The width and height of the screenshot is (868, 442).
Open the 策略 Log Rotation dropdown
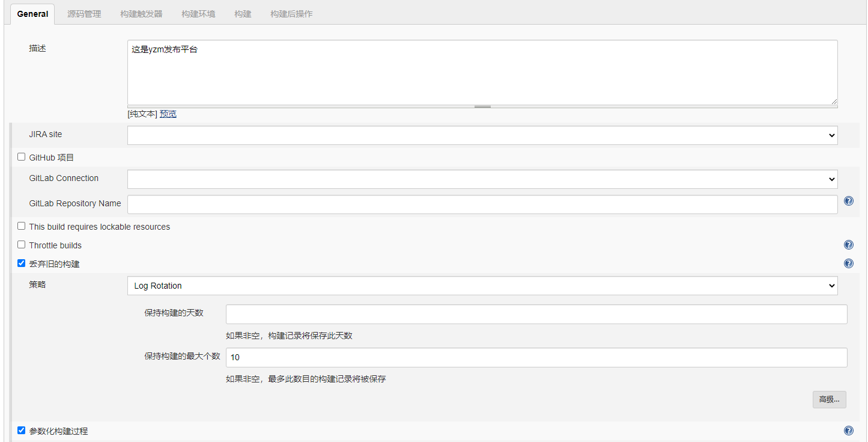(x=482, y=286)
